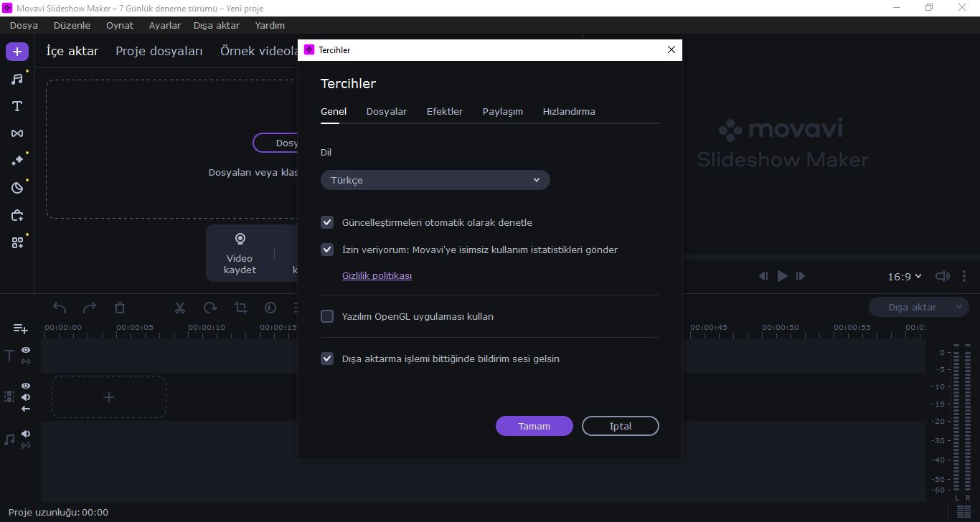Click the Color adjustment circle icon

(270, 308)
